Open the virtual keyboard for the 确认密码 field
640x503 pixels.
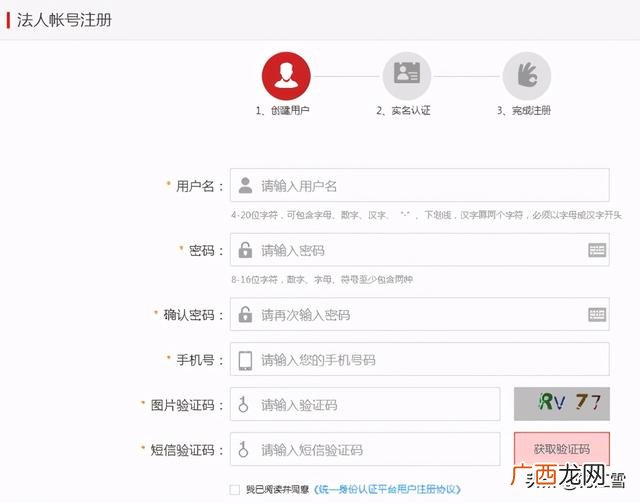597,314
